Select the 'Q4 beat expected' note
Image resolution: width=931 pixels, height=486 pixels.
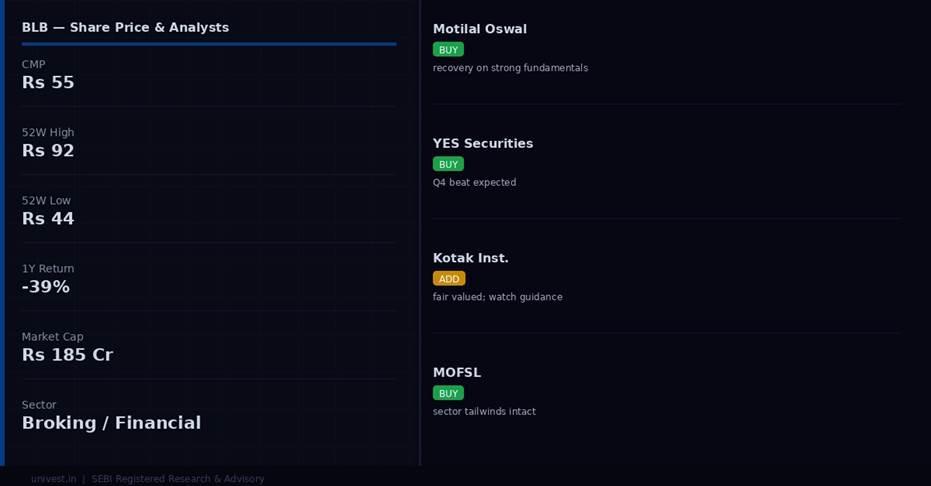click(x=474, y=183)
